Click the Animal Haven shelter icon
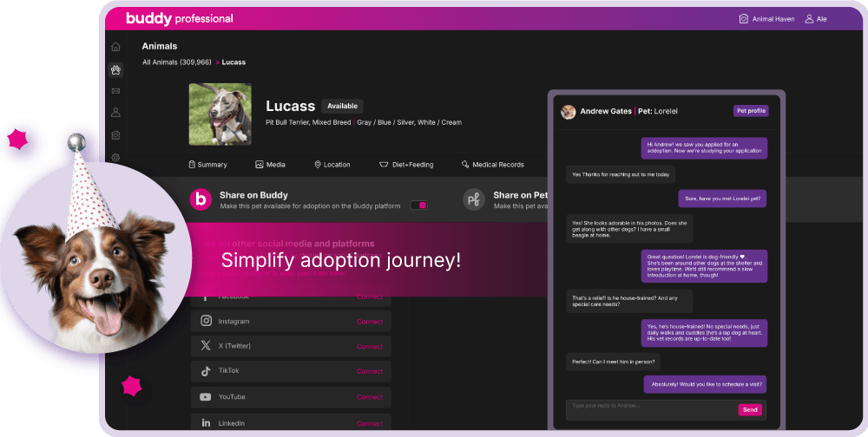Screen dimensions: 868x437 point(744,19)
